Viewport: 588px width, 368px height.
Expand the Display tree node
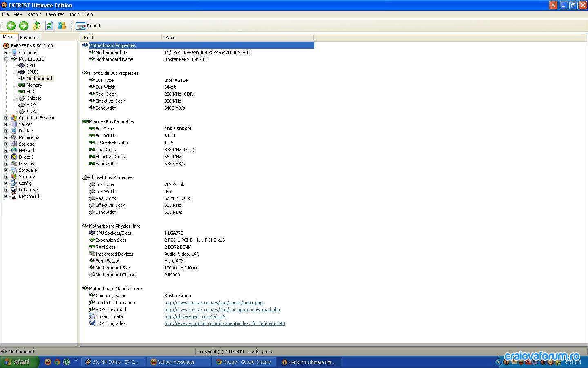click(x=6, y=131)
